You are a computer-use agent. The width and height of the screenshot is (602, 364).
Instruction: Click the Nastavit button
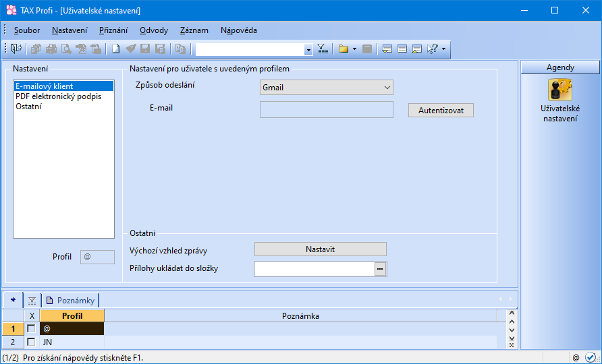pyautogui.click(x=320, y=249)
